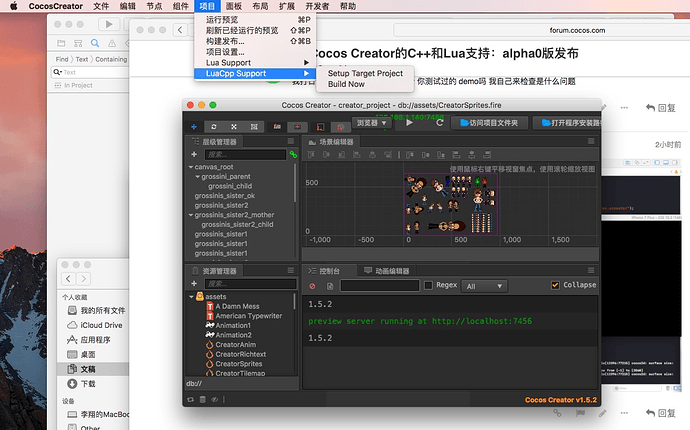Click the Xcode window run button

click(109, 24)
